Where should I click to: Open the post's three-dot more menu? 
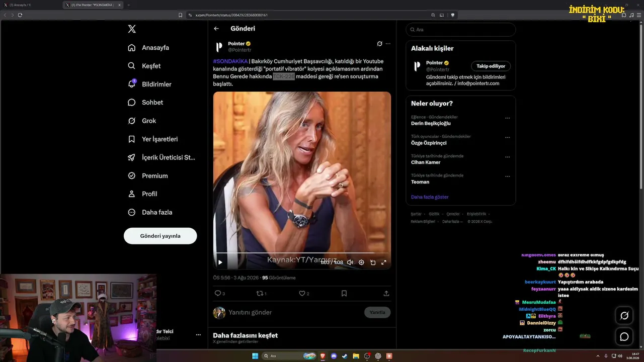pos(388,44)
